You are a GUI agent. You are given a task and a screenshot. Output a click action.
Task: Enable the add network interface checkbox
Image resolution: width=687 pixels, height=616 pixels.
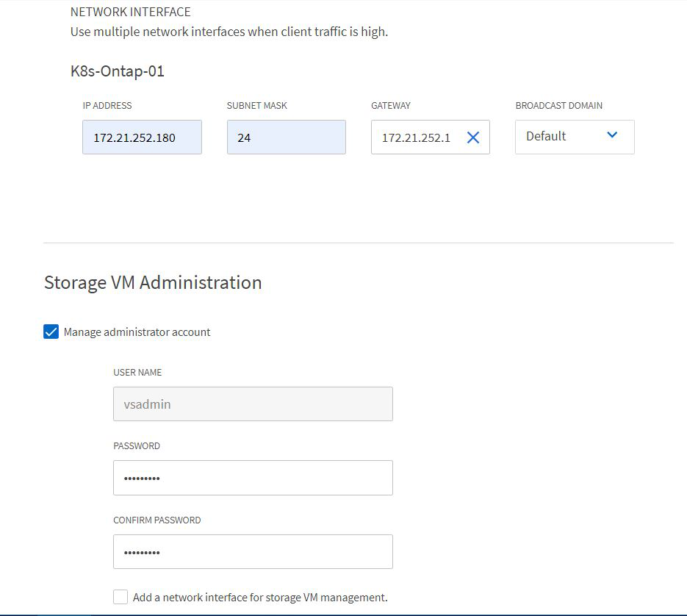point(121,597)
